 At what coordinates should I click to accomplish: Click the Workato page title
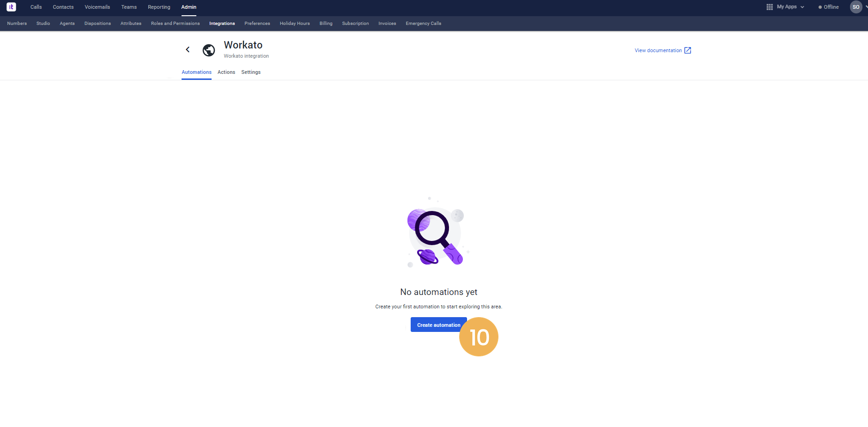pos(243,45)
